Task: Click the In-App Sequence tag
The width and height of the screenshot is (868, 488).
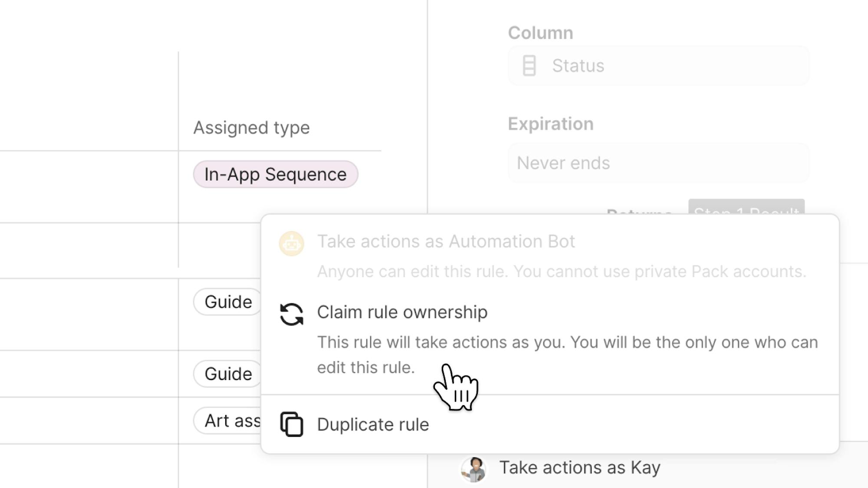Action: point(275,174)
